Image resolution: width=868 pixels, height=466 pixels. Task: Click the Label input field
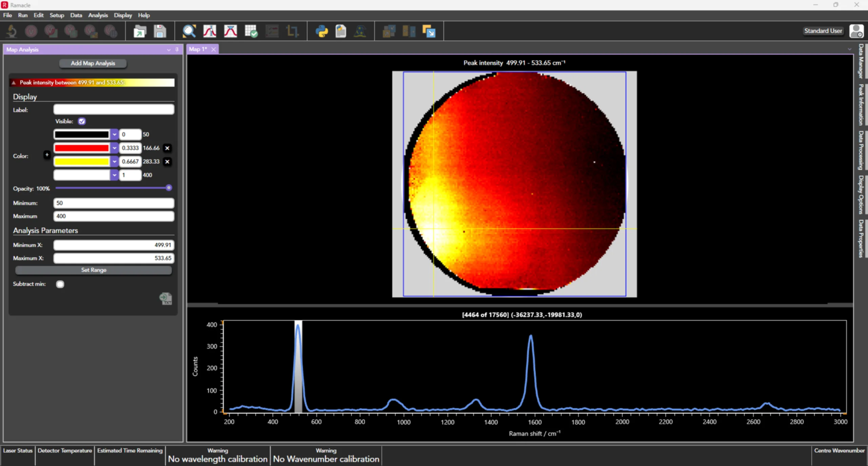[114, 109]
